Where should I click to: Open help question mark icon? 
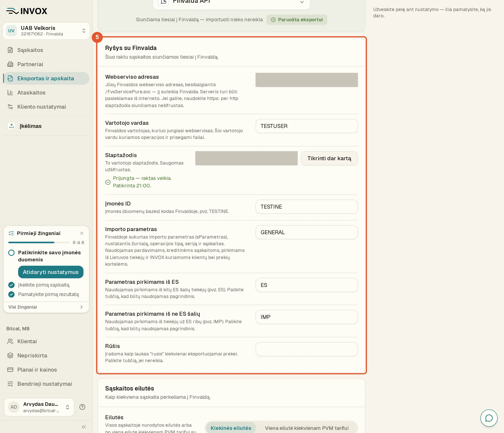(x=82, y=407)
